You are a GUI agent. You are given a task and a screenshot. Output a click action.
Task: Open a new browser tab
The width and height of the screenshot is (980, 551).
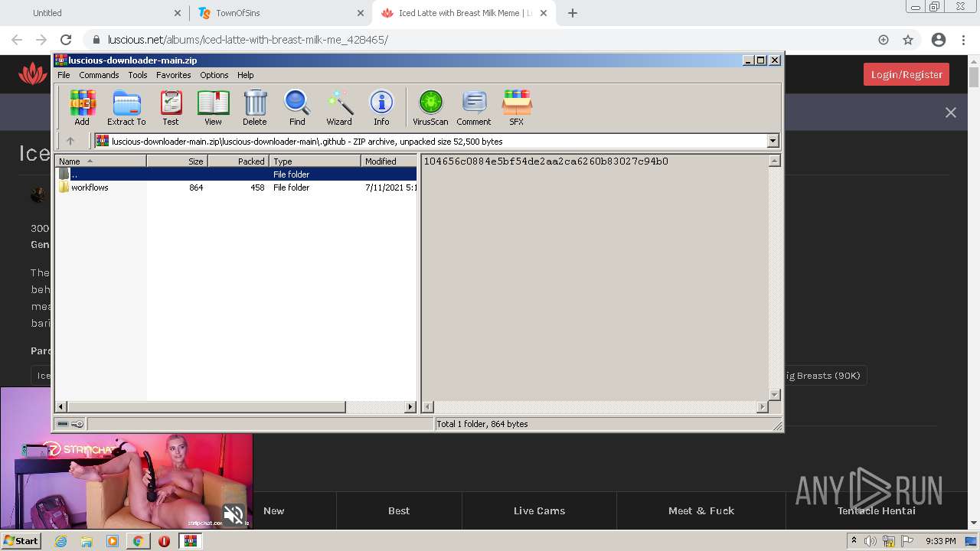point(573,13)
